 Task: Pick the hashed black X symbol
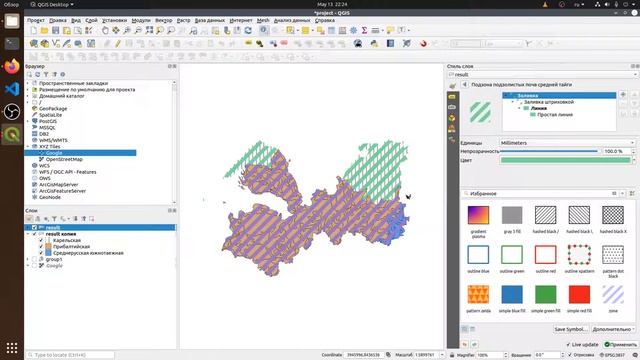tap(613, 215)
